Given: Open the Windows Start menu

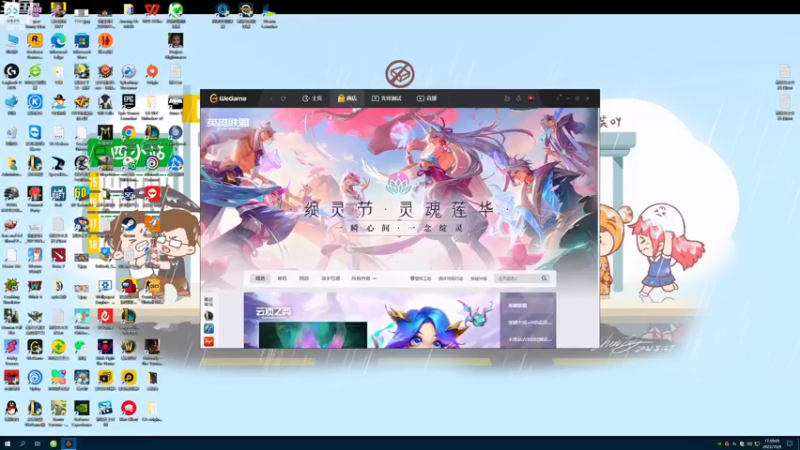Looking at the screenshot, I should coord(7,443).
